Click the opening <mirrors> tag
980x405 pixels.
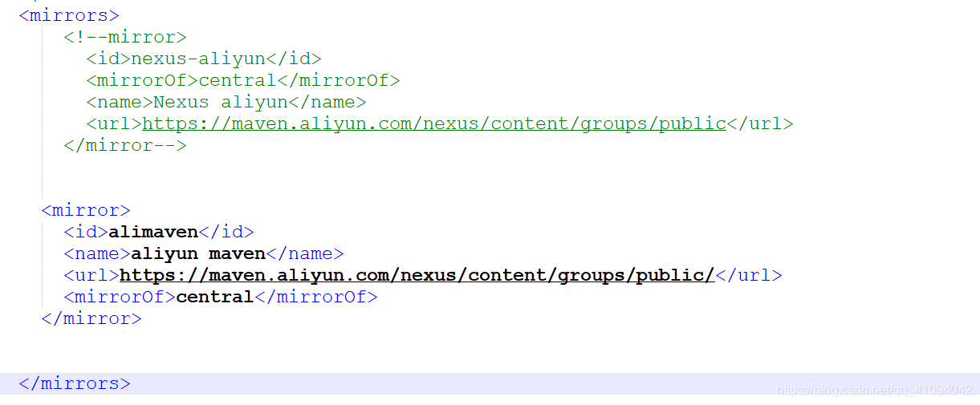(69, 15)
